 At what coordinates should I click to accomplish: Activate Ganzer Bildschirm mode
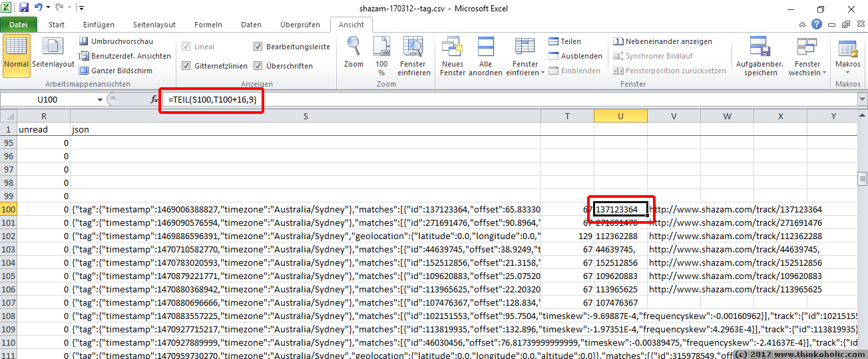tap(115, 71)
